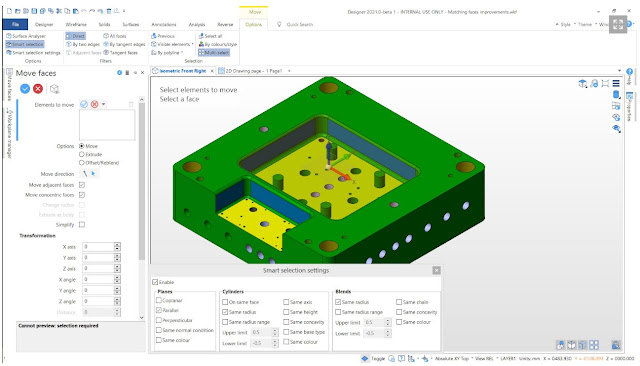The height and width of the screenshot is (366, 640).
Task: Toggle Smart selection in Options group
Action: [x=25, y=44]
